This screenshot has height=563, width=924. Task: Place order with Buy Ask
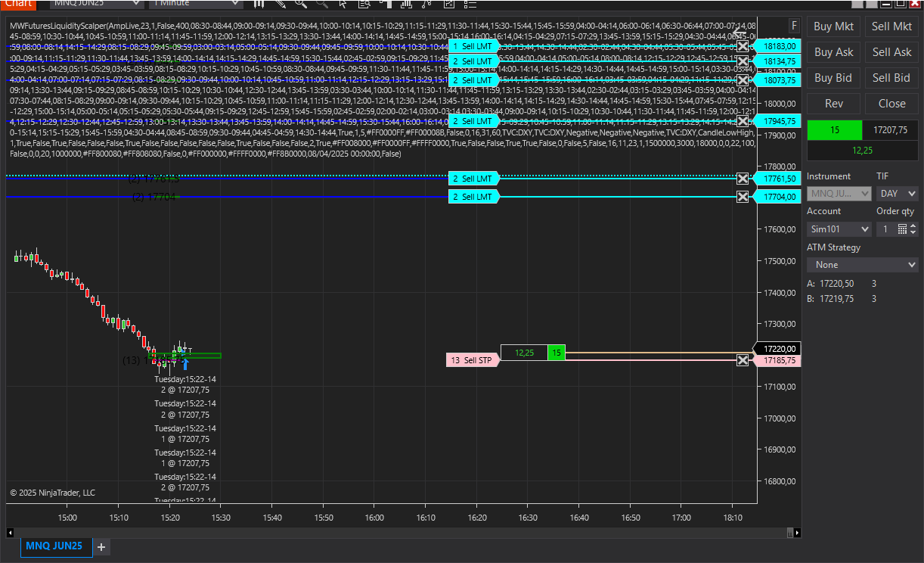[833, 52]
